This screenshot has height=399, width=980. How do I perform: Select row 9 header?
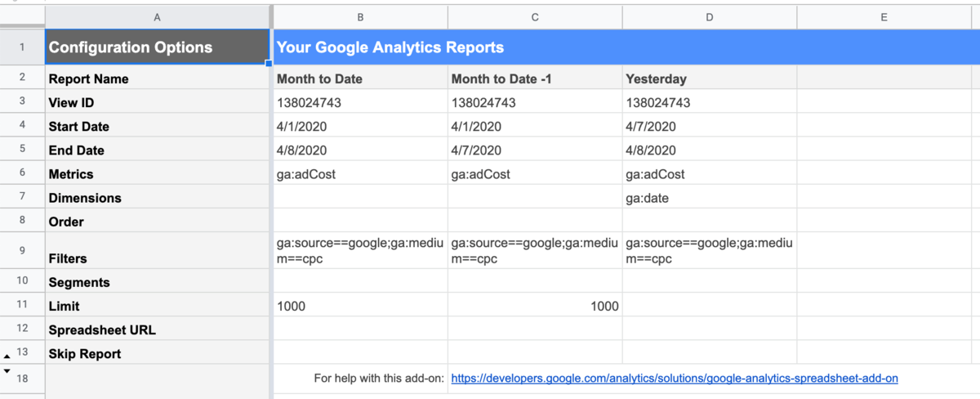[22, 250]
